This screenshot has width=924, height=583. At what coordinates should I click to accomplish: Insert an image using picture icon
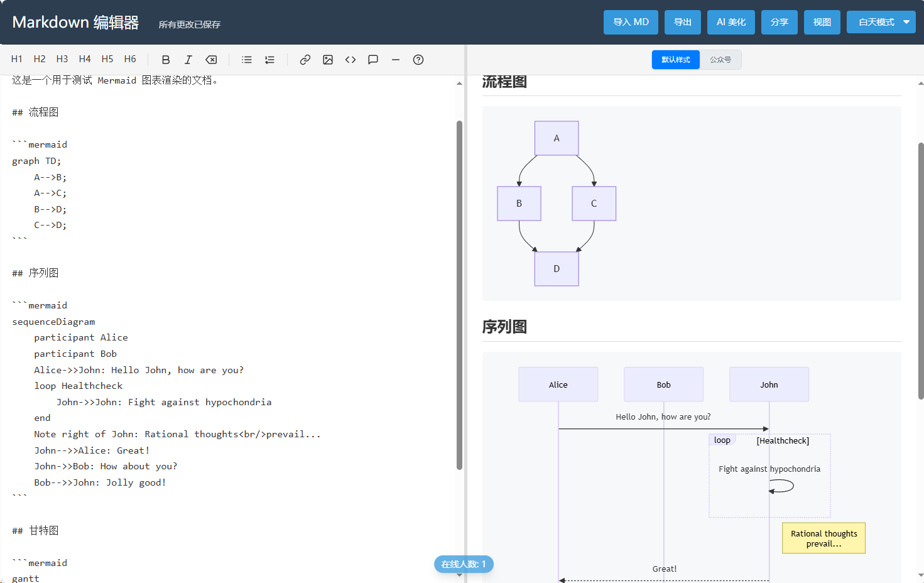pyautogui.click(x=328, y=60)
